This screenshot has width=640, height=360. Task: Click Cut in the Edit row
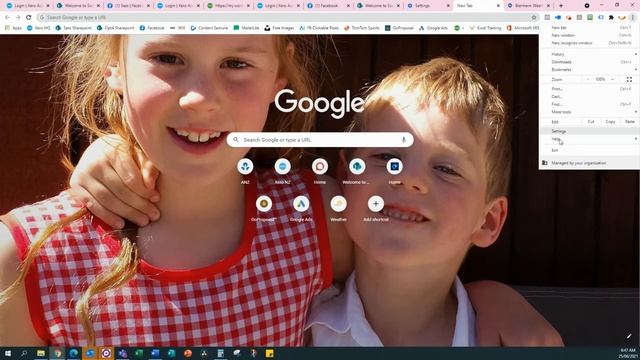(591, 122)
